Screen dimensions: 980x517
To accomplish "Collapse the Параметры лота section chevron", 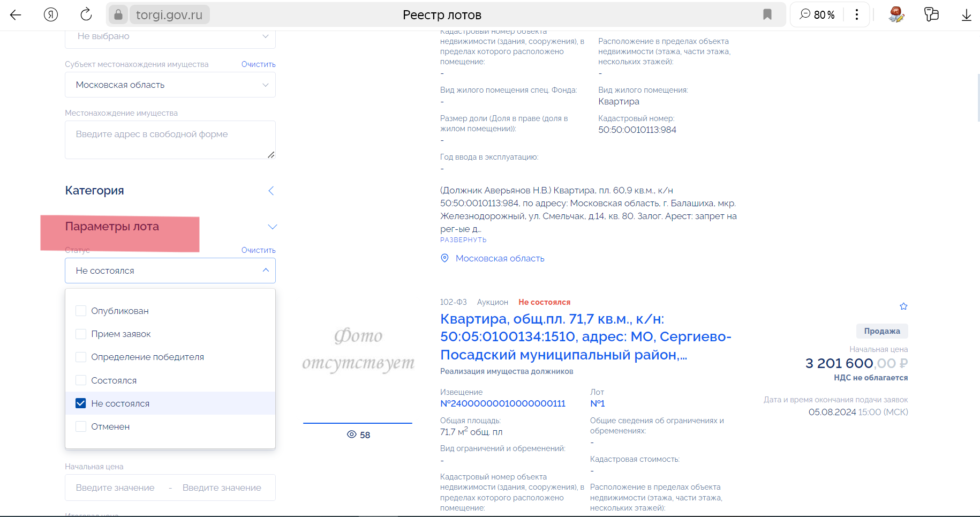I will [x=272, y=227].
